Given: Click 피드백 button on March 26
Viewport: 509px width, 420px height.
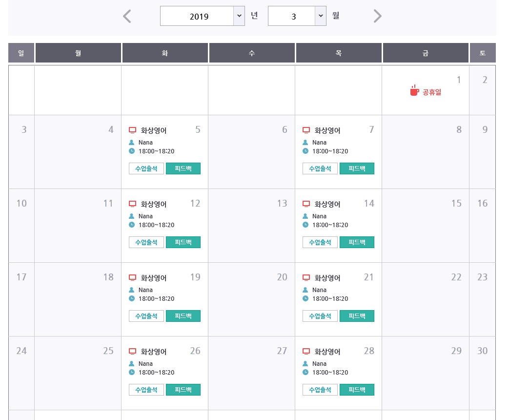Looking at the screenshot, I should click(183, 390).
